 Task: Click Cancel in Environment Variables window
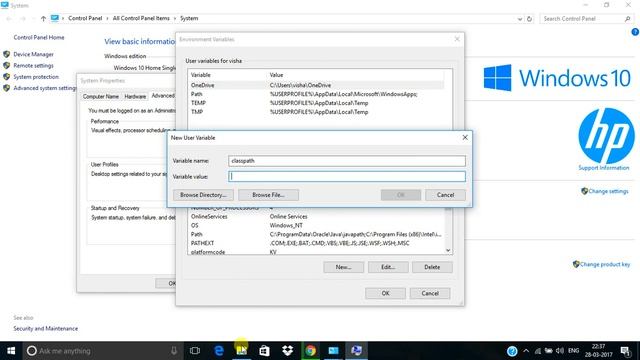coord(430,293)
